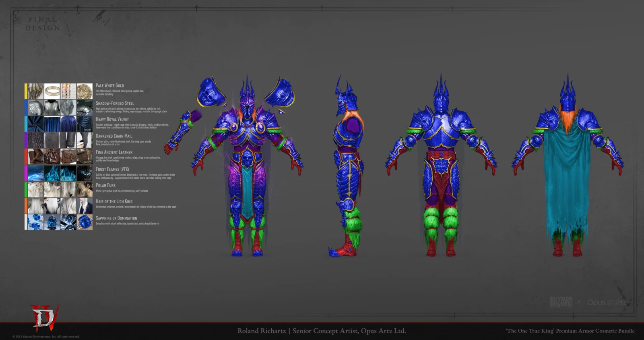Open the fluted steel pauldron thumbnail
644x340 pixels.
click(x=36, y=108)
